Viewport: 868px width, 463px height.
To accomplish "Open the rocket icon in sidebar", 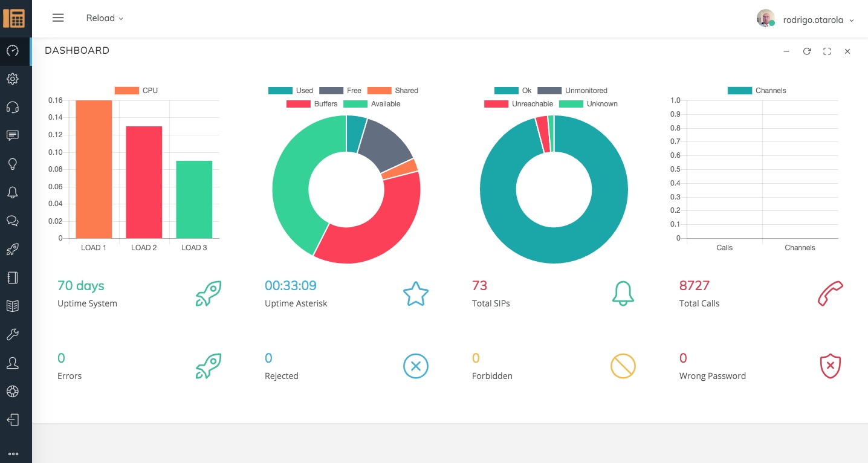I will [x=13, y=249].
